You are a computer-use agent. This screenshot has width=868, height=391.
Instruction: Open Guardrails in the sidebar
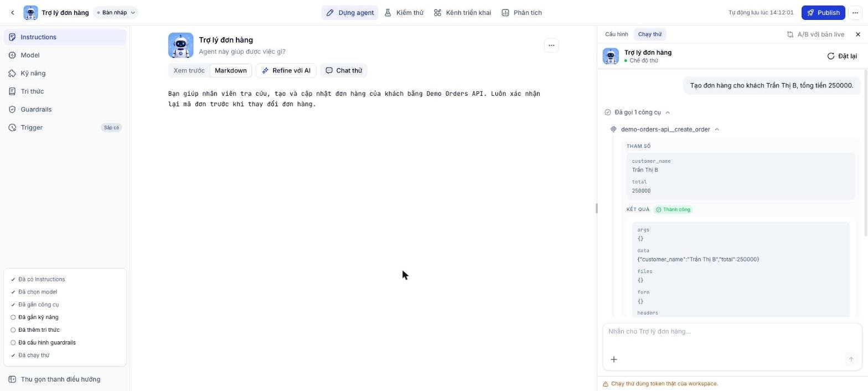click(x=65, y=110)
